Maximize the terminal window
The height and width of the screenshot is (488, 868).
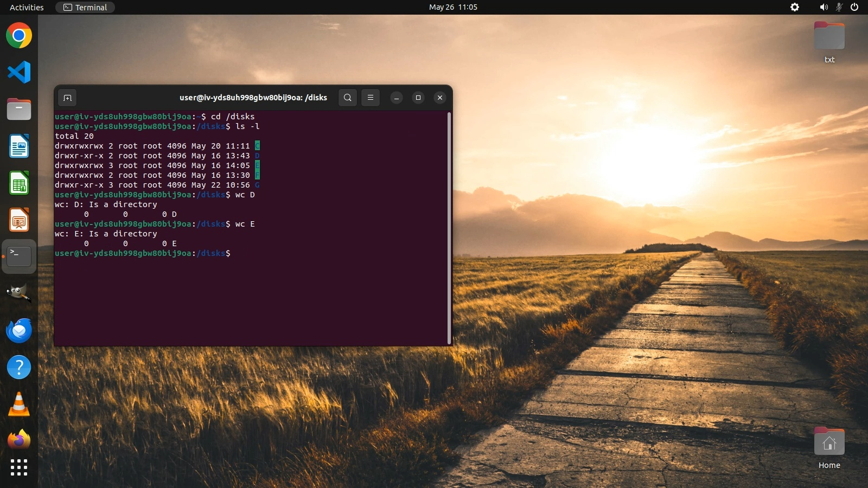pyautogui.click(x=418, y=98)
